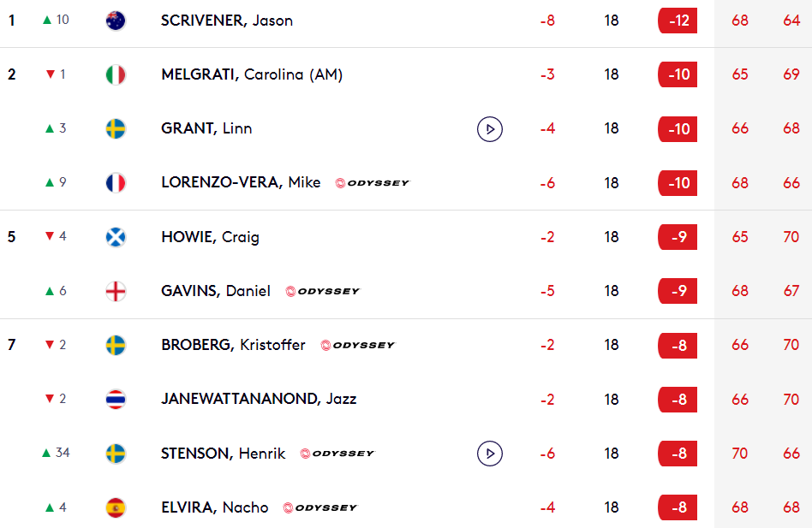Click the Australian flag icon beside Scrivener
812x528 pixels.
tap(116, 21)
